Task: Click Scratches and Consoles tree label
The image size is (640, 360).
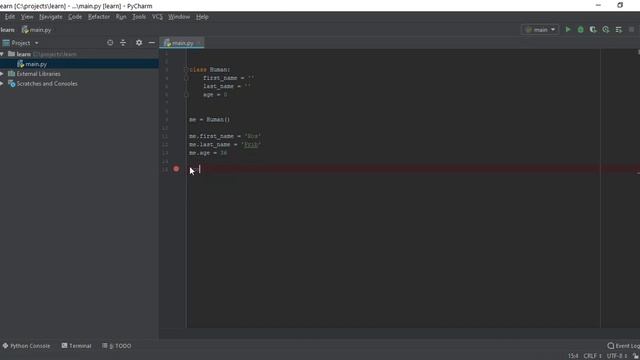Action: 47,84
